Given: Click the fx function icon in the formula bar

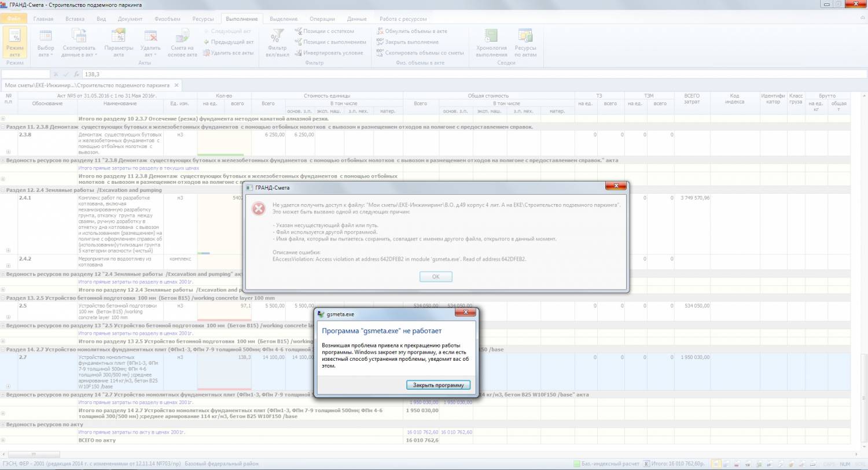Looking at the screenshot, I should [x=76, y=75].
